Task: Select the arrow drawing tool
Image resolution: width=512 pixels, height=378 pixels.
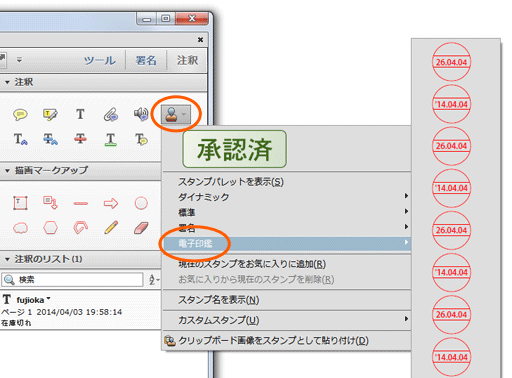Action: point(111,203)
